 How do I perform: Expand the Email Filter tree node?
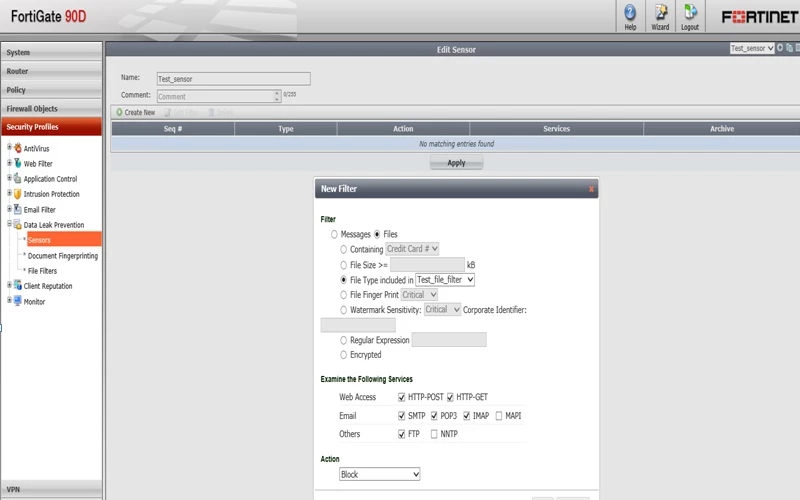click(x=9, y=208)
